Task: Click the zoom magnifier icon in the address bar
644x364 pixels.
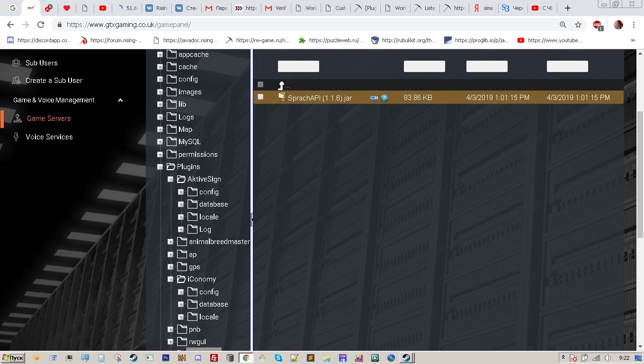Action: [563, 25]
